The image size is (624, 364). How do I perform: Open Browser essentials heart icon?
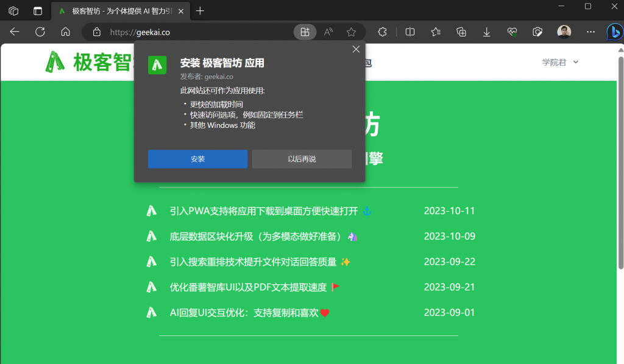tap(512, 32)
